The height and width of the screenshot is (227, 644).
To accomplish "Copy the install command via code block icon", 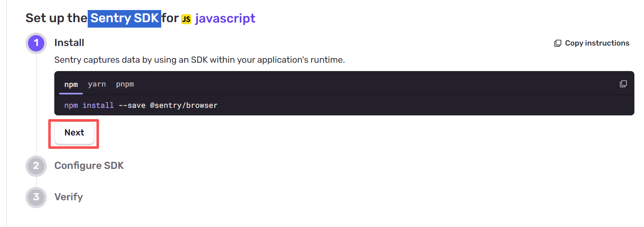I will (623, 84).
